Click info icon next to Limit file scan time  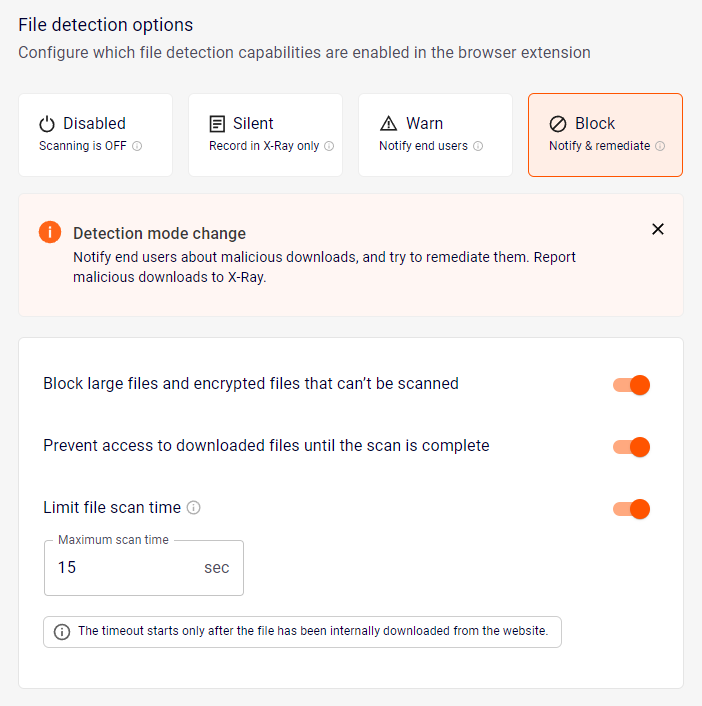coord(194,508)
